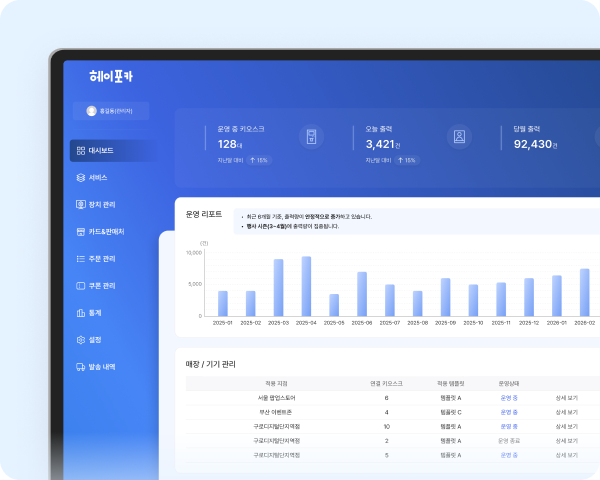The height and width of the screenshot is (480, 600).
Task: Click the 2025-01 chart bar
Action: coord(223,304)
